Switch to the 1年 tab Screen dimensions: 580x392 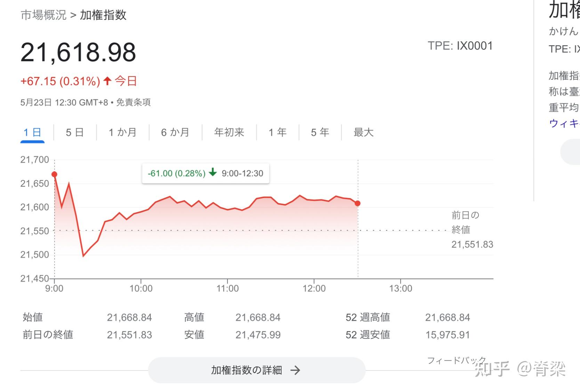tap(277, 132)
